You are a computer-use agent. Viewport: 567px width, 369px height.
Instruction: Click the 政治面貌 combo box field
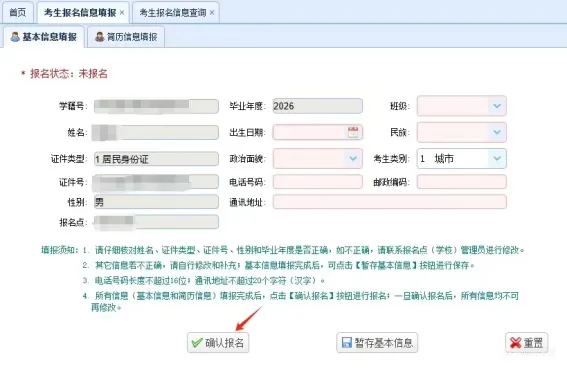tap(317, 158)
